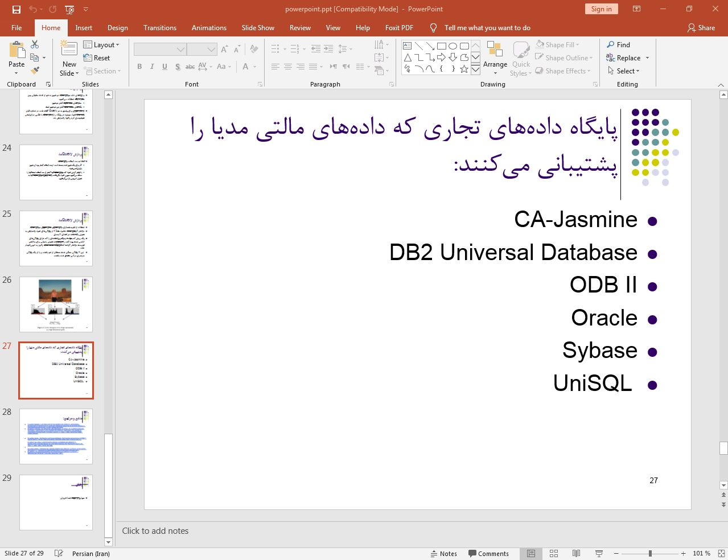
Task: Click the Share button
Action: (701, 27)
